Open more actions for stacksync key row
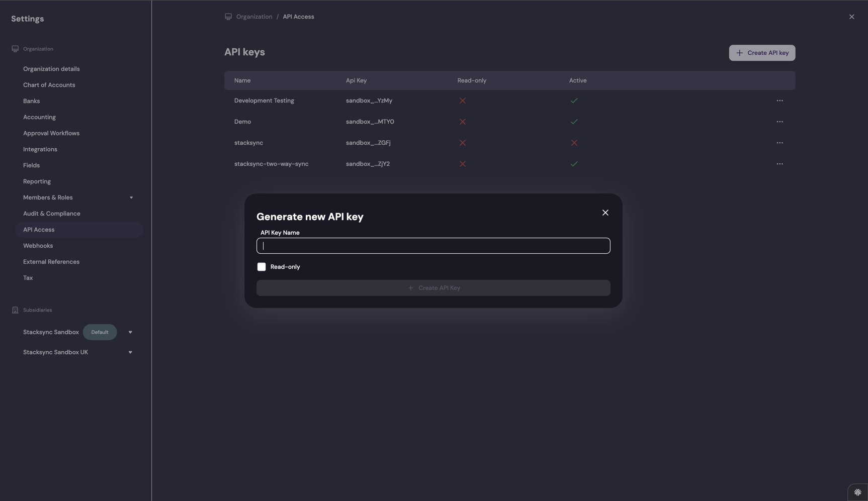868x501 pixels. [779, 143]
